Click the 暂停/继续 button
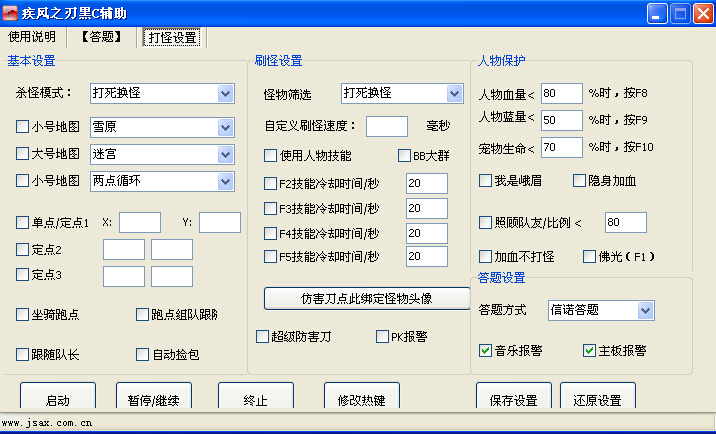Image resolution: width=716 pixels, height=434 pixels. coord(153,401)
